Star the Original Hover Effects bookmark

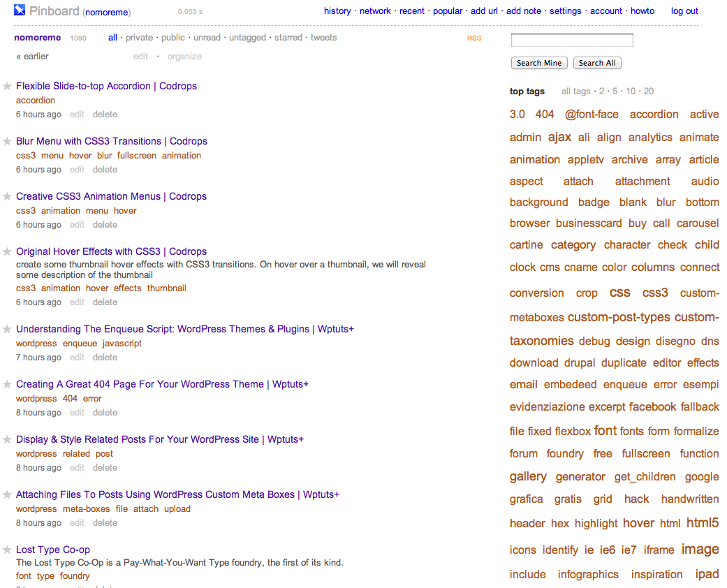coord(7,252)
